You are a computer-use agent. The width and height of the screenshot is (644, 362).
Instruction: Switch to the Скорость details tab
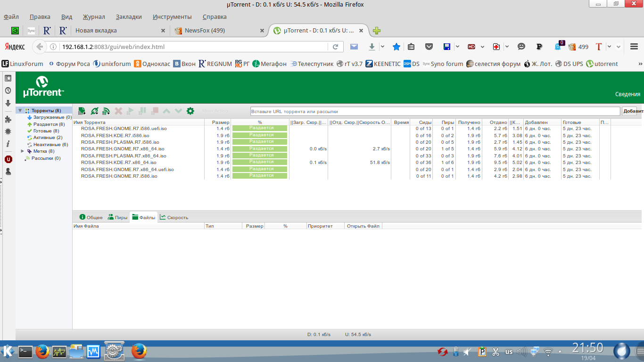point(174,217)
